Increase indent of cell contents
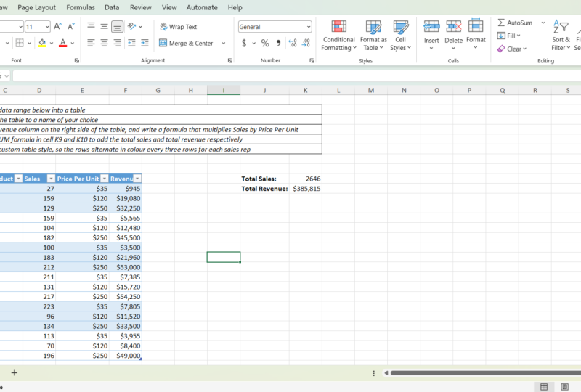 (145, 43)
